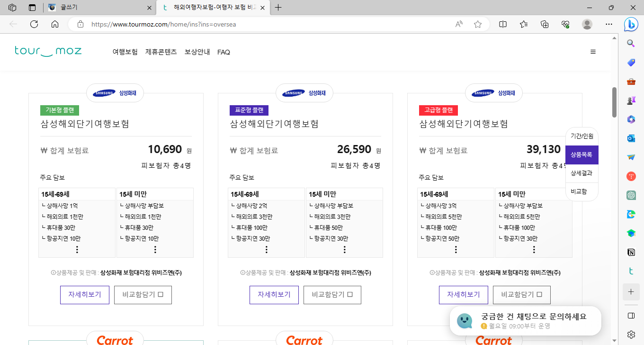Select 상세결과 in the floating side menu

pos(581,172)
